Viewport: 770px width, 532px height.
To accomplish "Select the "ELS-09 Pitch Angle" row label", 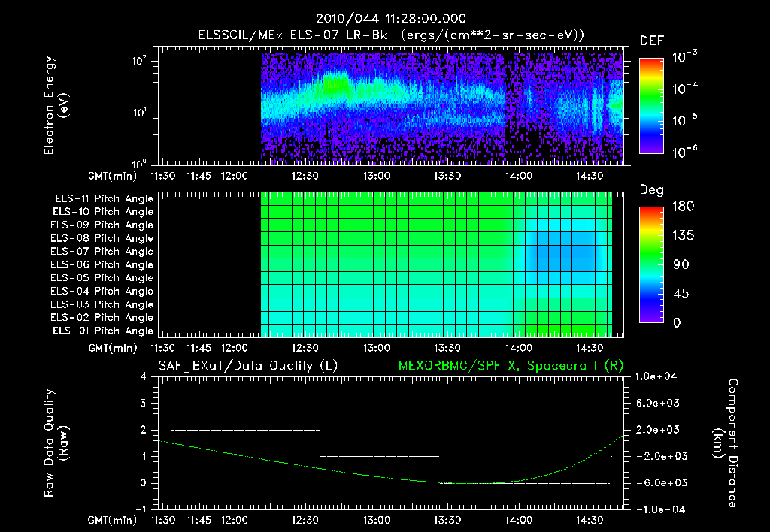I will [x=102, y=225].
